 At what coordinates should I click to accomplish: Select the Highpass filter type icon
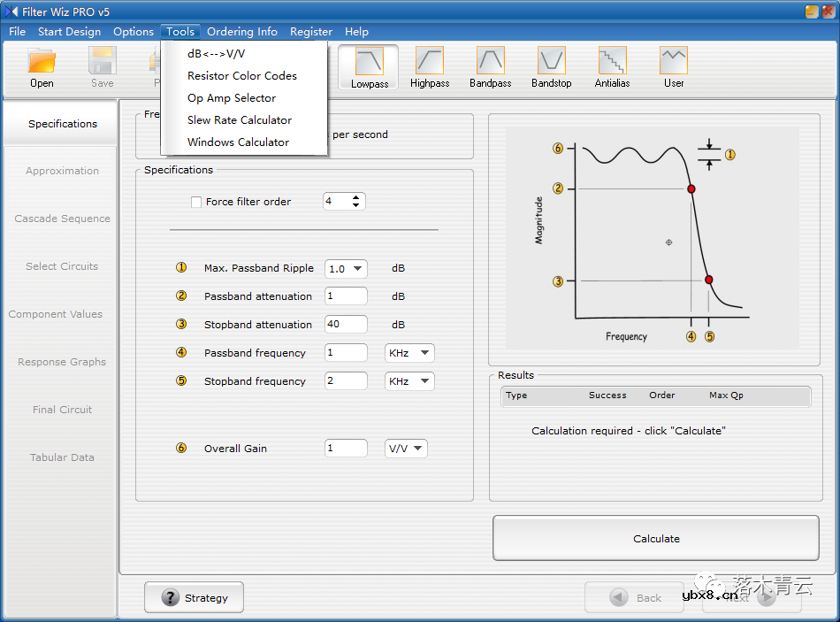point(430,62)
